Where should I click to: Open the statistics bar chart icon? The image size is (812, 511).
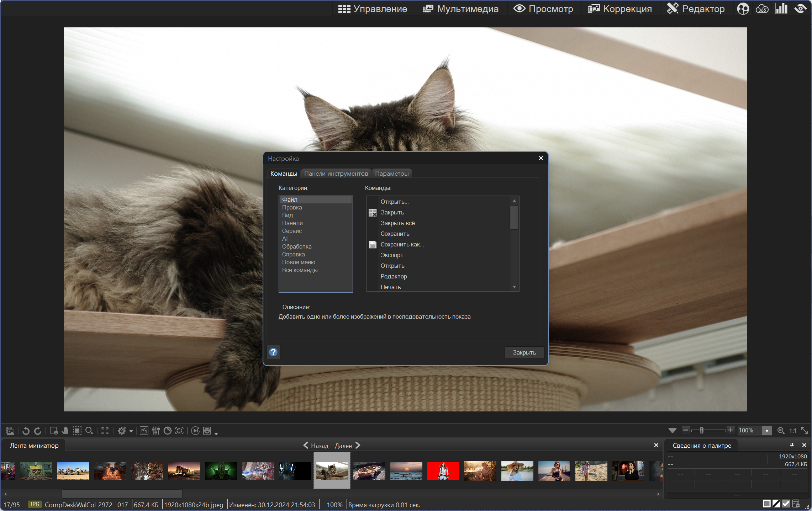tap(781, 9)
